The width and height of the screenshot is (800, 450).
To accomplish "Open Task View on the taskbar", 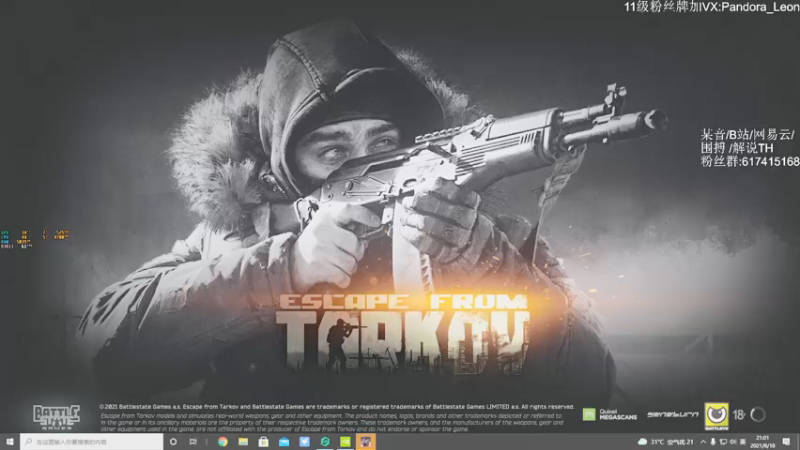I will tap(193, 442).
